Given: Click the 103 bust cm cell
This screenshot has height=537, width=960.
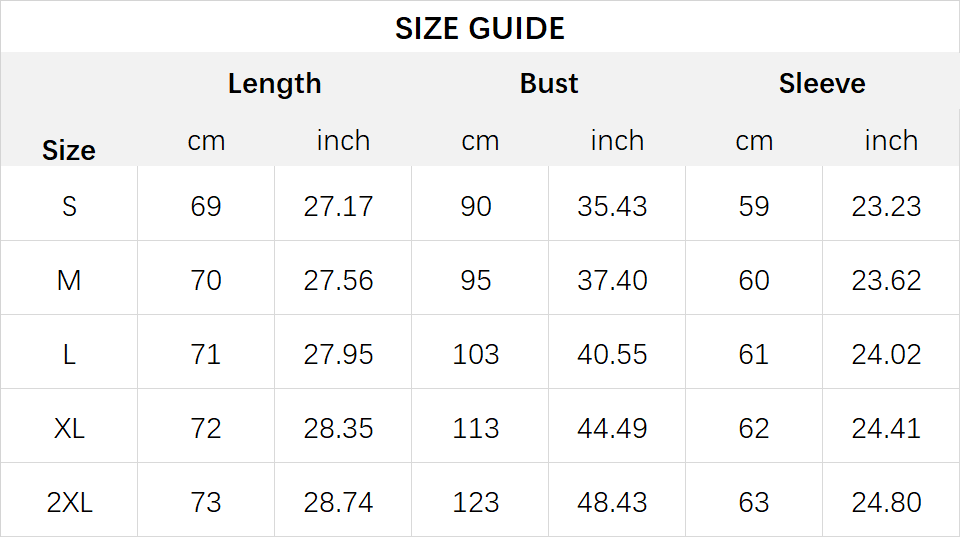Looking at the screenshot, I should click(476, 355).
